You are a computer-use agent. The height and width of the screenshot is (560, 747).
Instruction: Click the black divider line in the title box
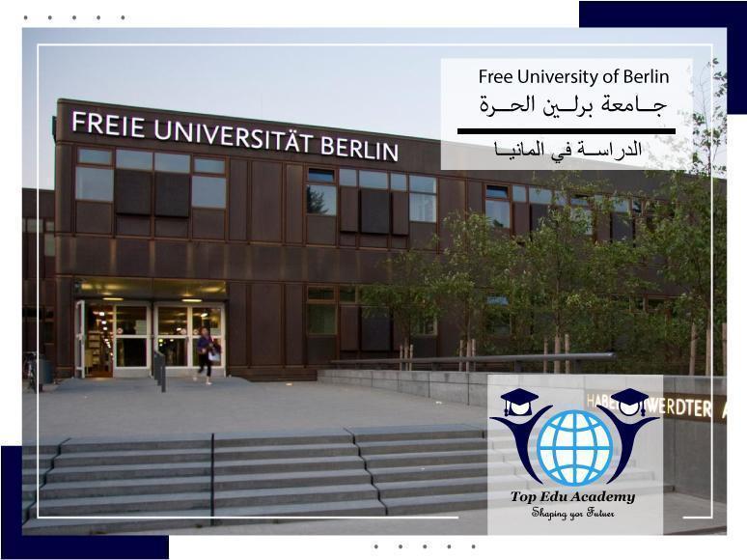coord(566,130)
